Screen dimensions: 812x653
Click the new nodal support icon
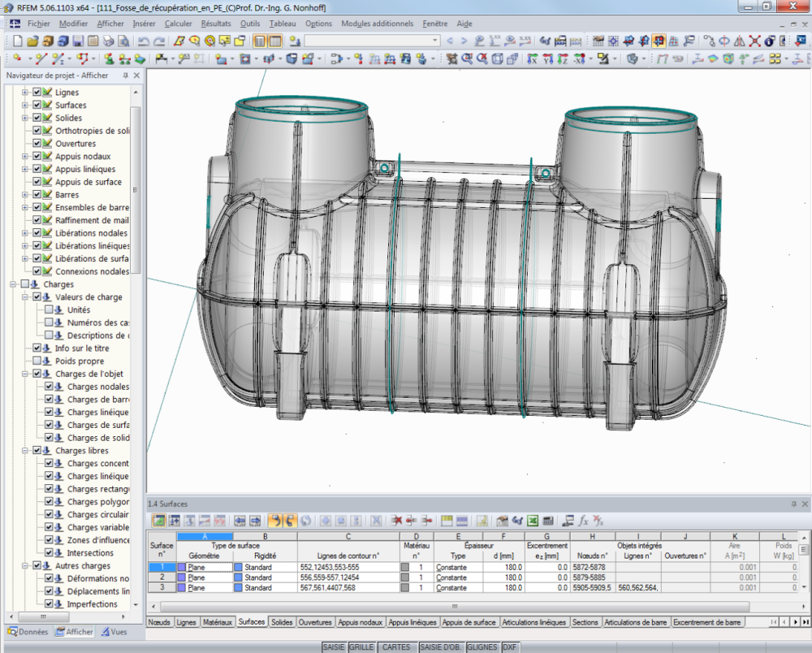coord(109,59)
